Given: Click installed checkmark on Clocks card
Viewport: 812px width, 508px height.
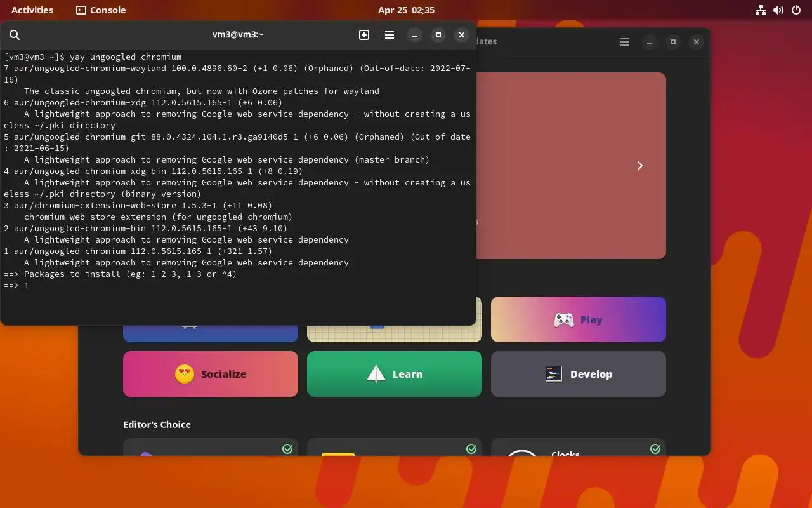Looking at the screenshot, I should [655, 449].
